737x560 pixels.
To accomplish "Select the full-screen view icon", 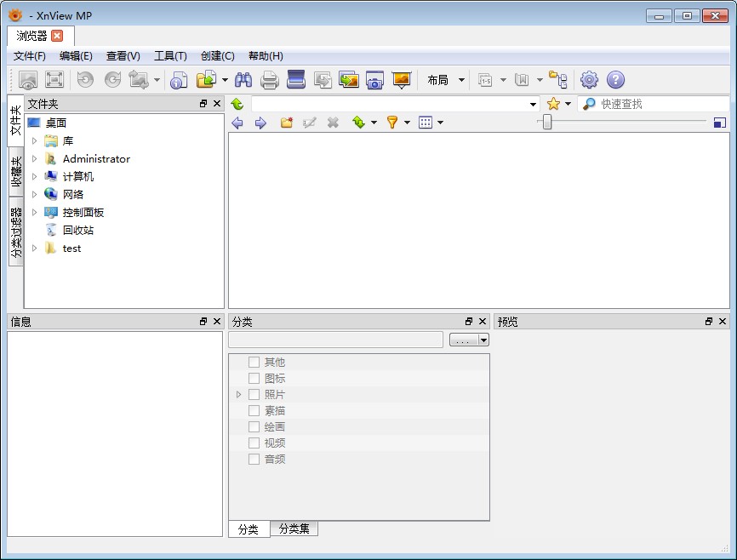I will coord(54,79).
